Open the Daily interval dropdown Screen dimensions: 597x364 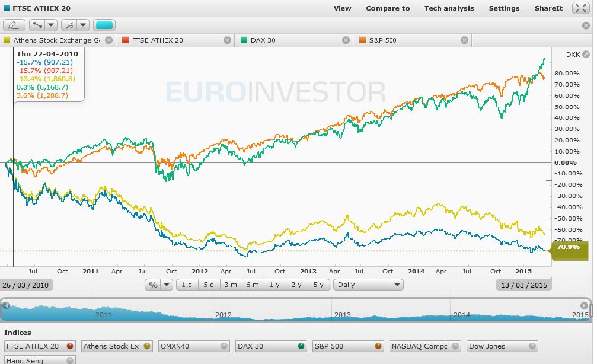click(x=368, y=285)
